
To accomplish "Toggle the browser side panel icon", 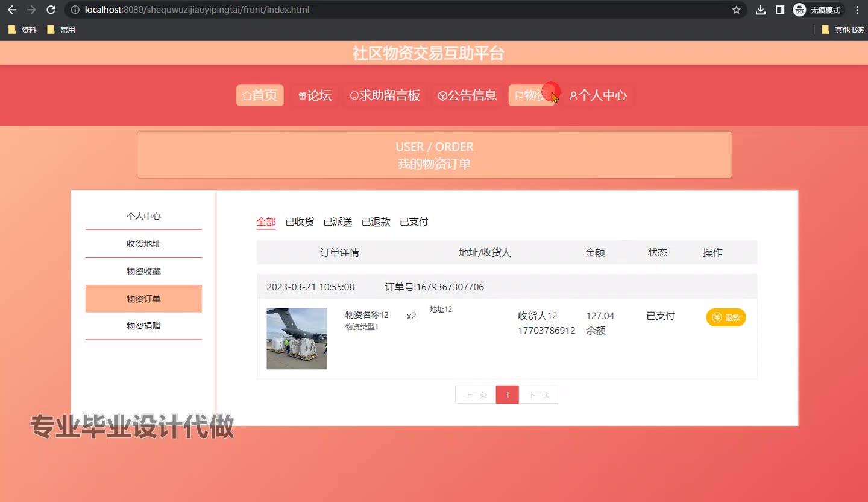I will (779, 10).
